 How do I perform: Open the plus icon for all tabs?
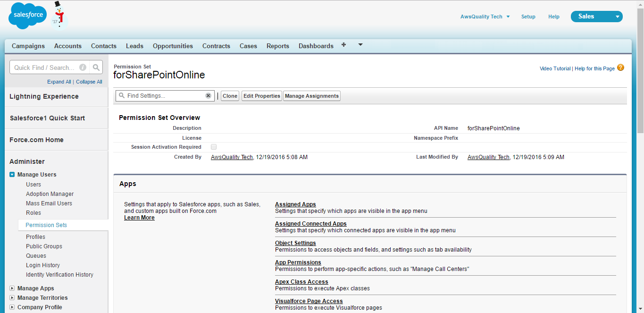click(x=343, y=45)
